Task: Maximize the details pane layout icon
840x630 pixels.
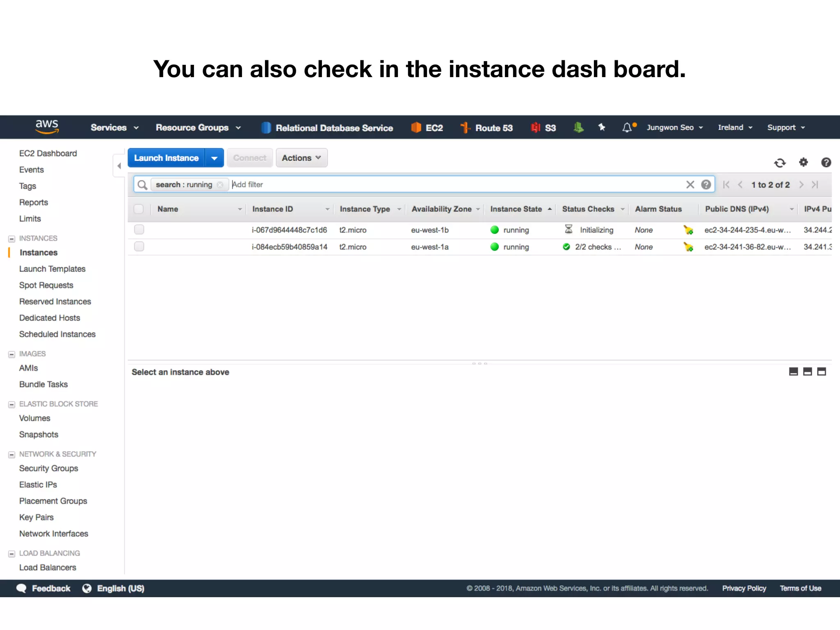Action: [822, 372]
